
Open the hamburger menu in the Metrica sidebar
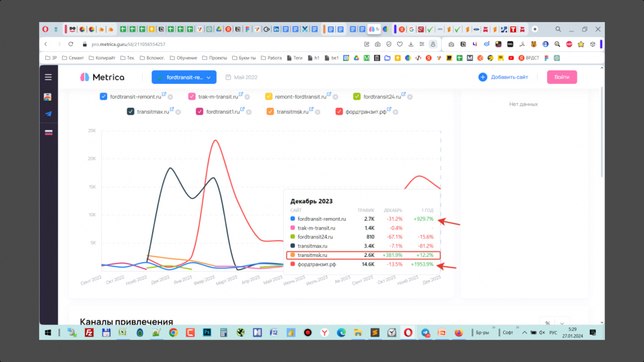[48, 77]
